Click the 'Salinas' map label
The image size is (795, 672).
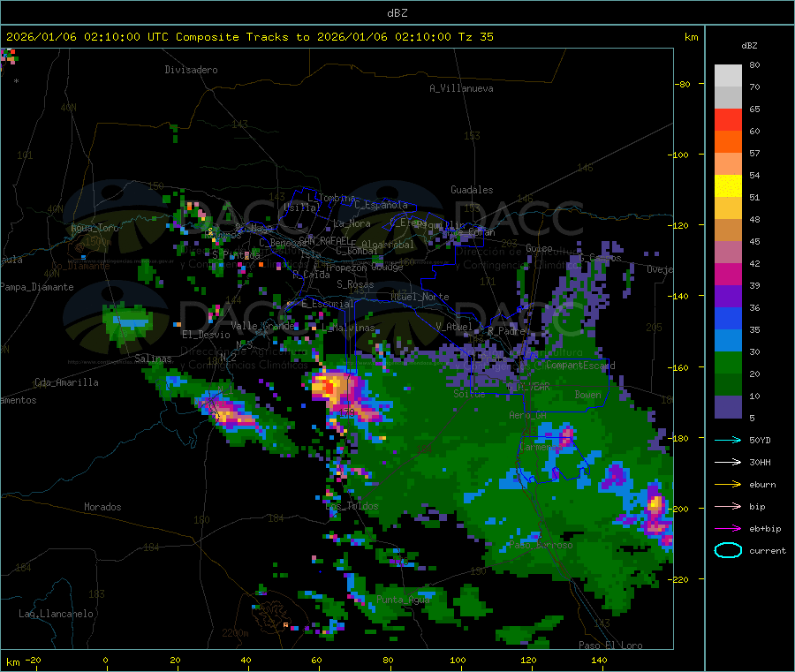point(153,359)
